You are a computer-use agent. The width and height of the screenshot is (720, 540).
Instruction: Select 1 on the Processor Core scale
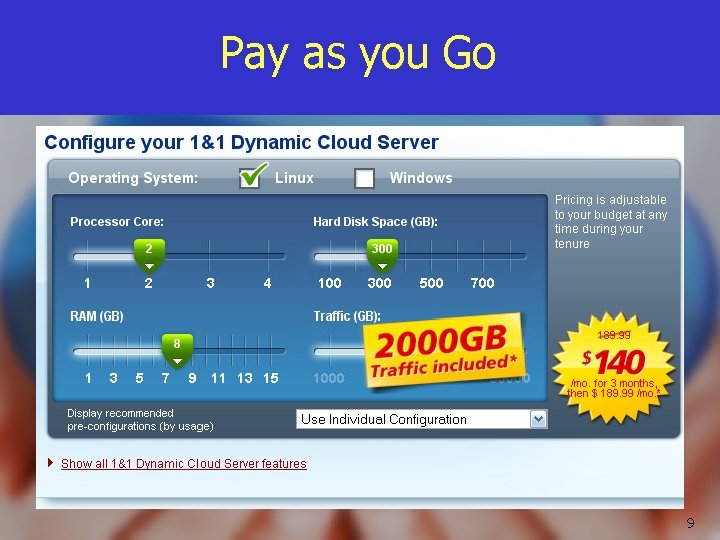coord(87,283)
